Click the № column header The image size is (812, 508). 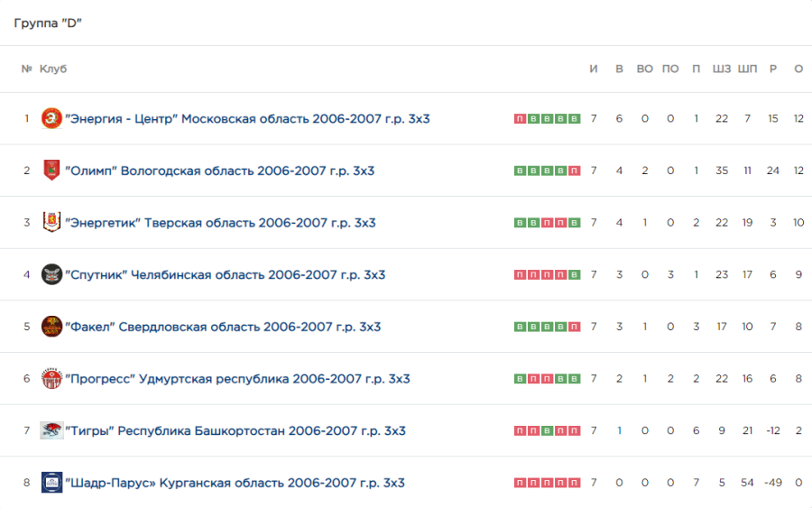[27, 69]
